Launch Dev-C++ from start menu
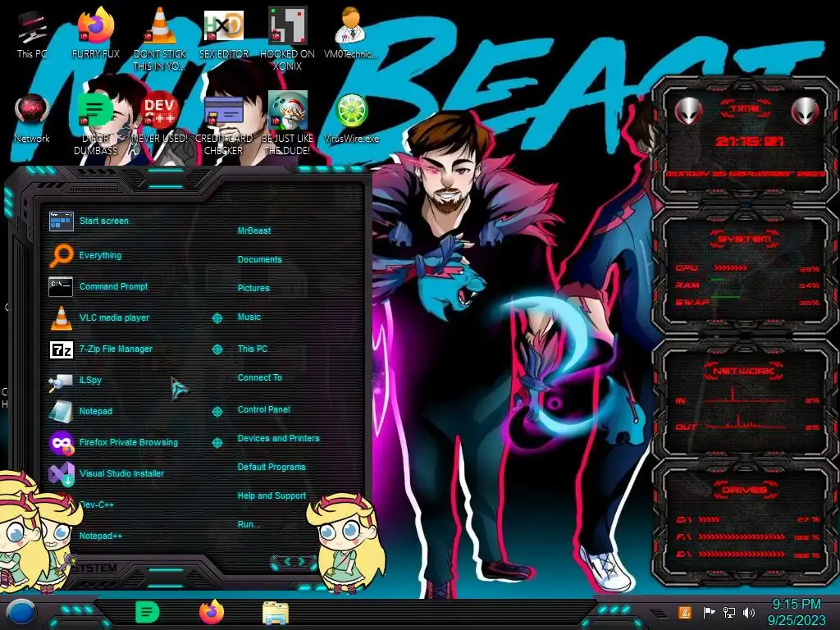 tap(97, 504)
